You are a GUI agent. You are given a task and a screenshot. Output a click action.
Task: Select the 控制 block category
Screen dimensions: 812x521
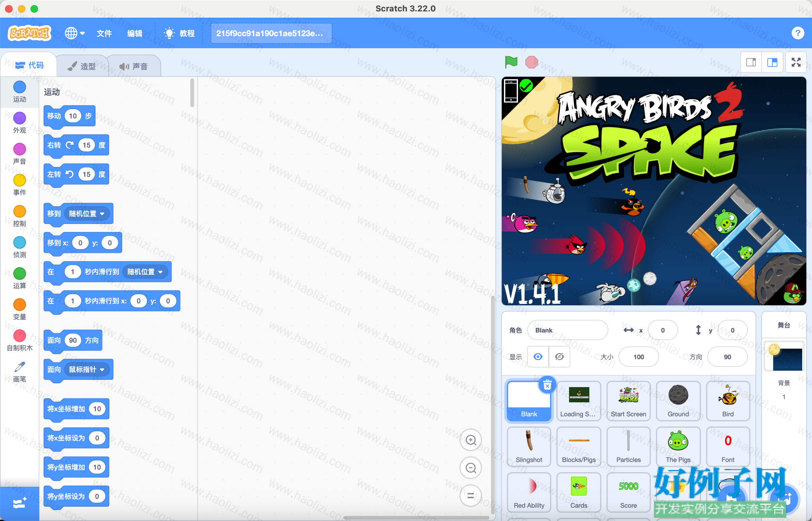click(x=20, y=216)
